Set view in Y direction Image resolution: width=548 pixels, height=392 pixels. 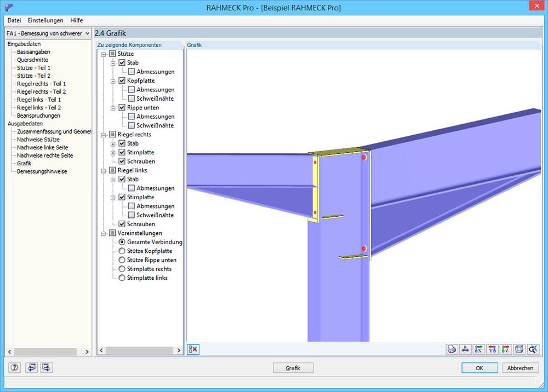pos(492,349)
